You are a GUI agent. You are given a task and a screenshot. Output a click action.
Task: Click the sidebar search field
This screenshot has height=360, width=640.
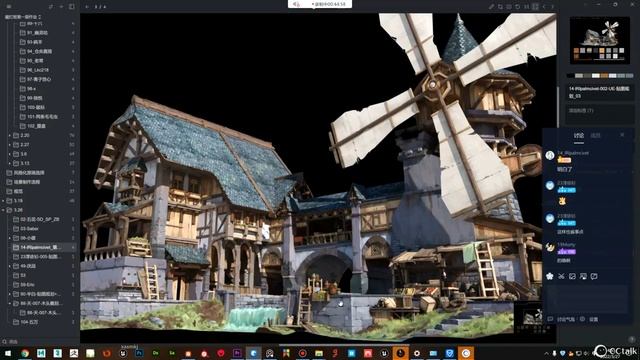point(40,341)
